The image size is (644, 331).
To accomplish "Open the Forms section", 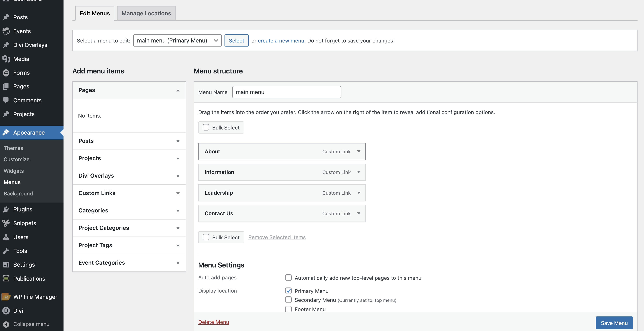I will [x=7, y=72].
